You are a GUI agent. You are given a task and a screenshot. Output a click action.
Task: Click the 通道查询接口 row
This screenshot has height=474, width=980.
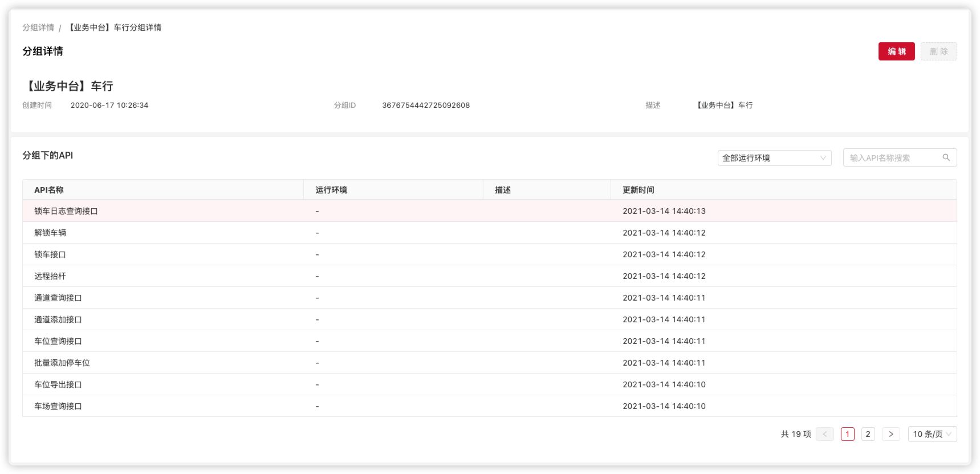(58, 298)
